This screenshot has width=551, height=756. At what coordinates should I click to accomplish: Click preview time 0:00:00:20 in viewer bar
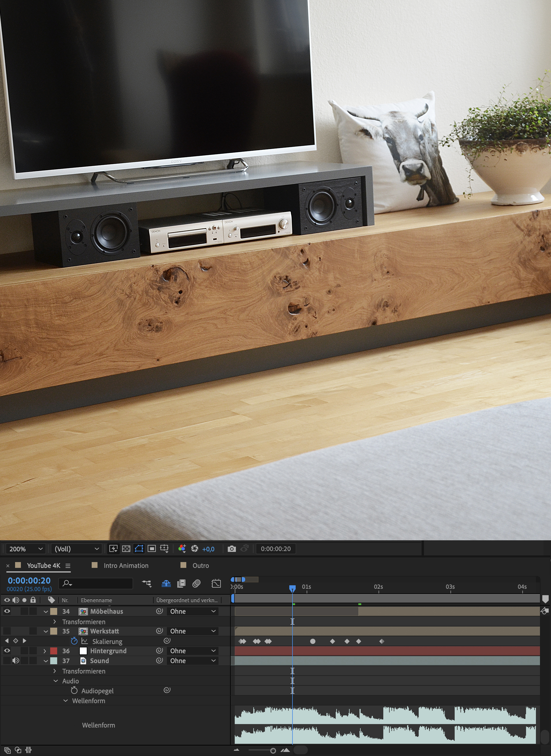click(x=276, y=549)
